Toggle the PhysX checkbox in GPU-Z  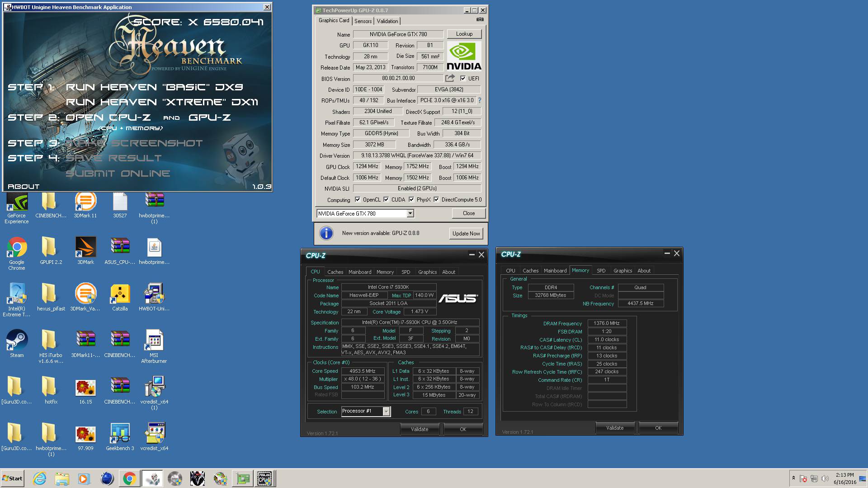coord(411,199)
